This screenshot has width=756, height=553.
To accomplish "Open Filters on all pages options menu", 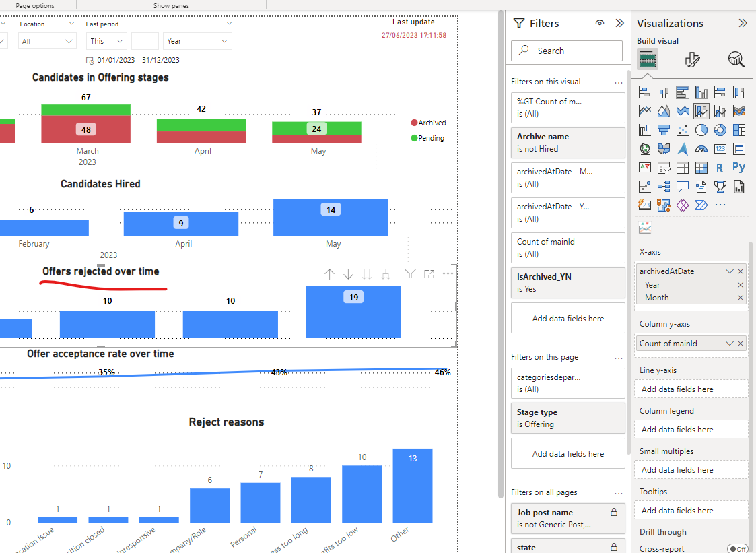I will (x=619, y=492).
